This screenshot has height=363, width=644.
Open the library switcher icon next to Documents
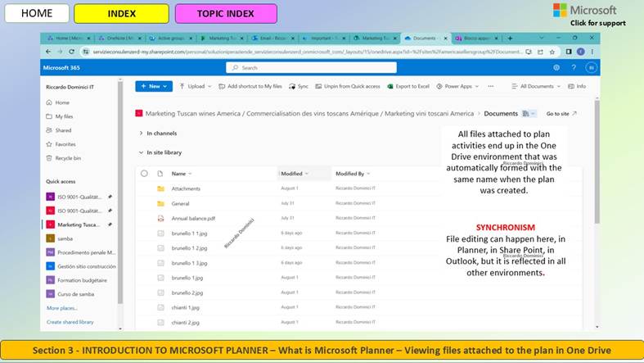529,113
